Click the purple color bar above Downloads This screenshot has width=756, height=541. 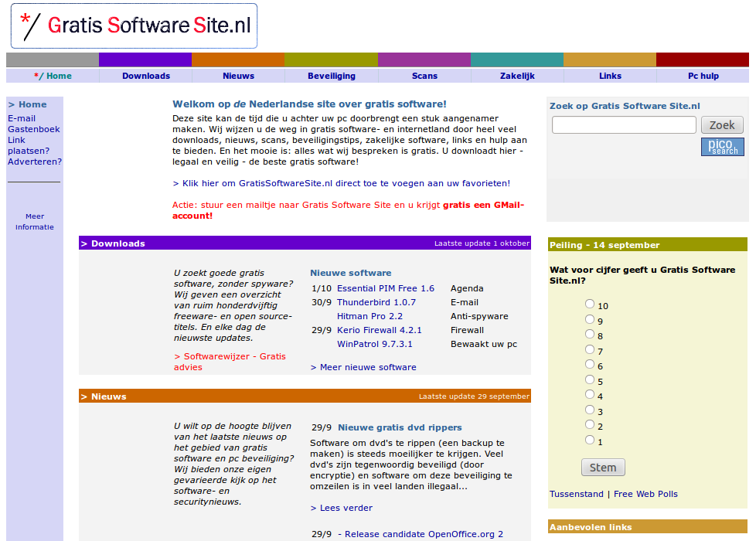point(145,60)
